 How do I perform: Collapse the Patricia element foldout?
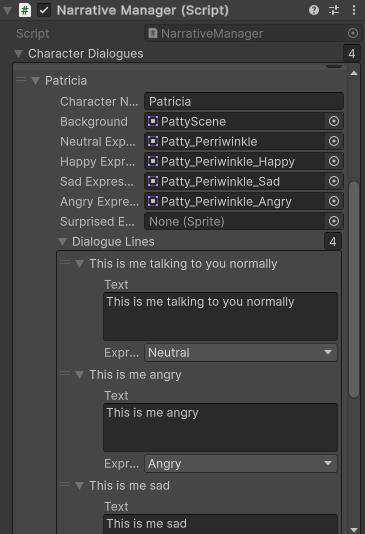(x=35, y=81)
